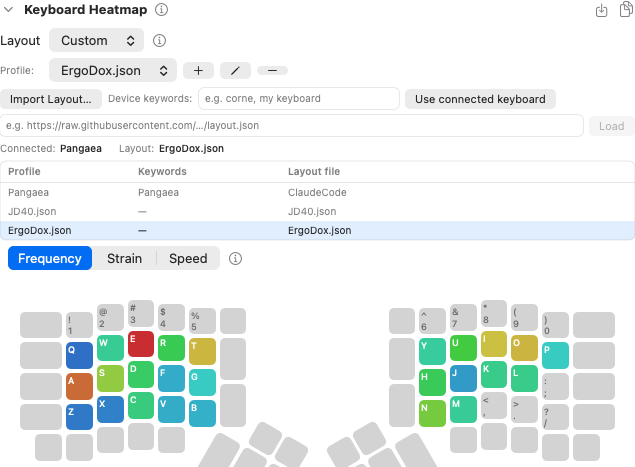Edit the profile with pencil button
The height and width of the screenshot is (467, 635).
(x=235, y=70)
